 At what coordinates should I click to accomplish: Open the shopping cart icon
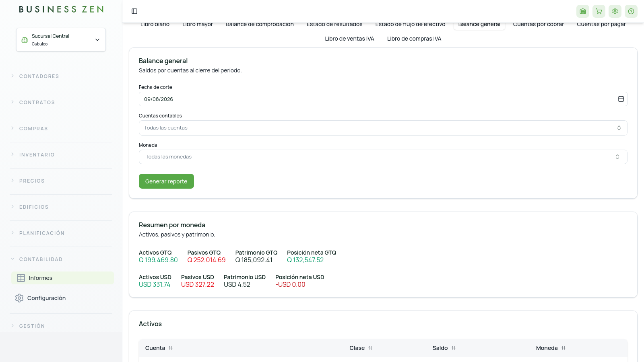click(599, 11)
